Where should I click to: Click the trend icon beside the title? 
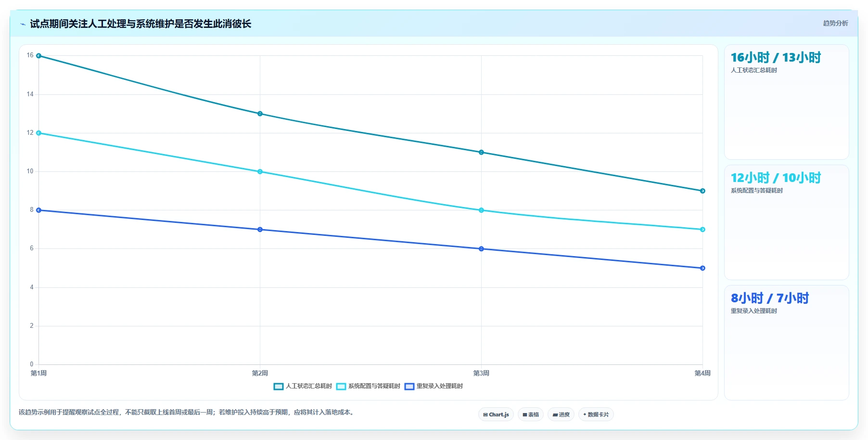click(x=23, y=24)
